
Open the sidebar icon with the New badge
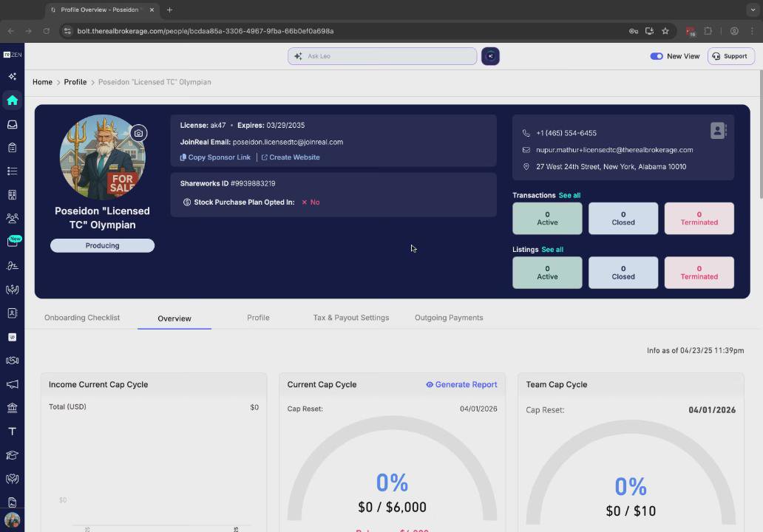click(x=13, y=241)
